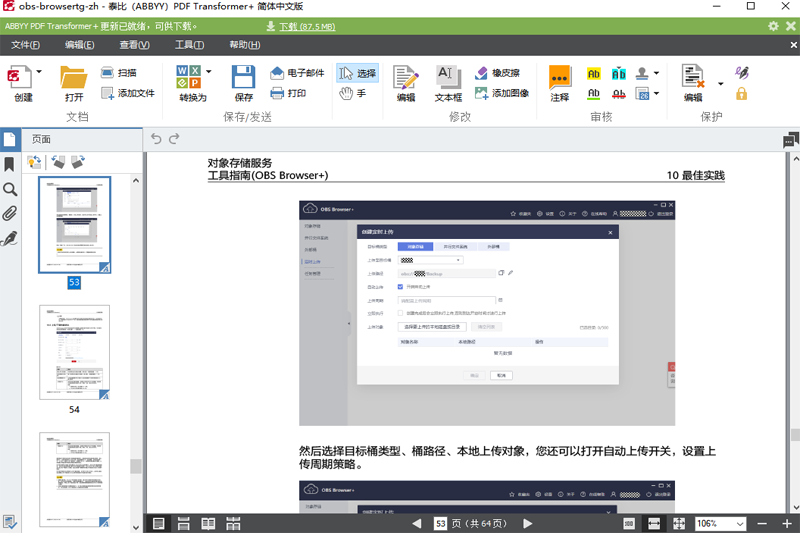The height and width of the screenshot is (533, 800).
Task: Expand the Convert To (转换为) dropdown arrow
Action: coord(208,72)
